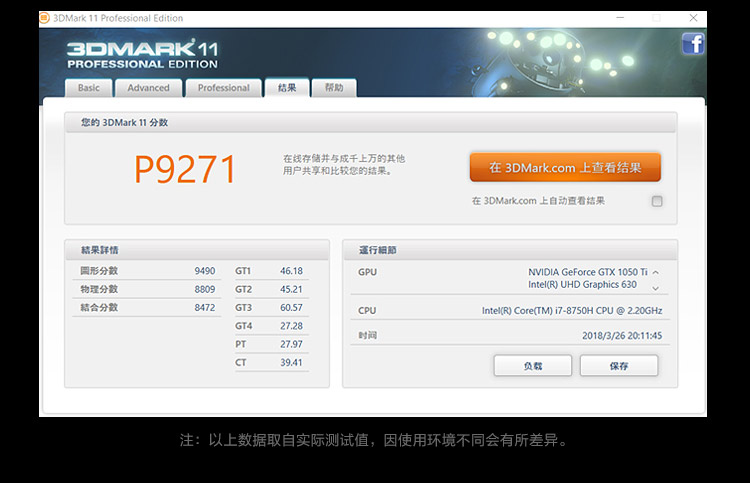Viewport: 750px width, 483px height.
Task: Select the CT value 39.41
Action: click(291, 362)
